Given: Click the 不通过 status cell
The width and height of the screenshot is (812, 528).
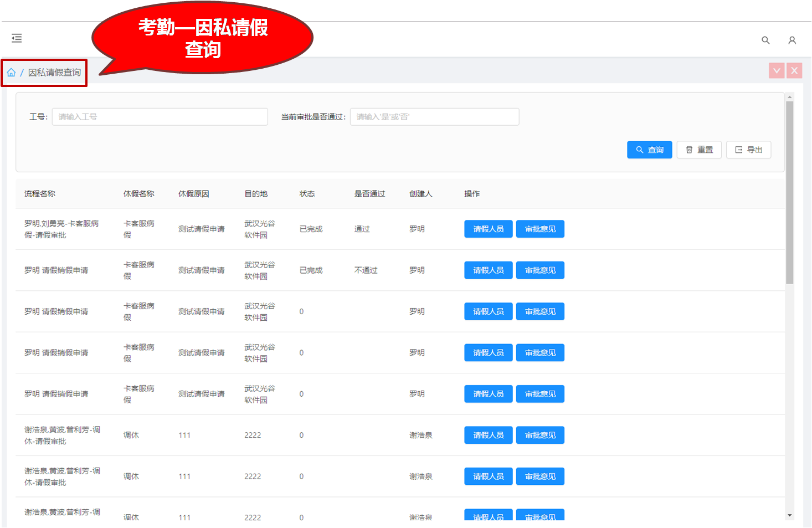Looking at the screenshot, I should tap(366, 270).
